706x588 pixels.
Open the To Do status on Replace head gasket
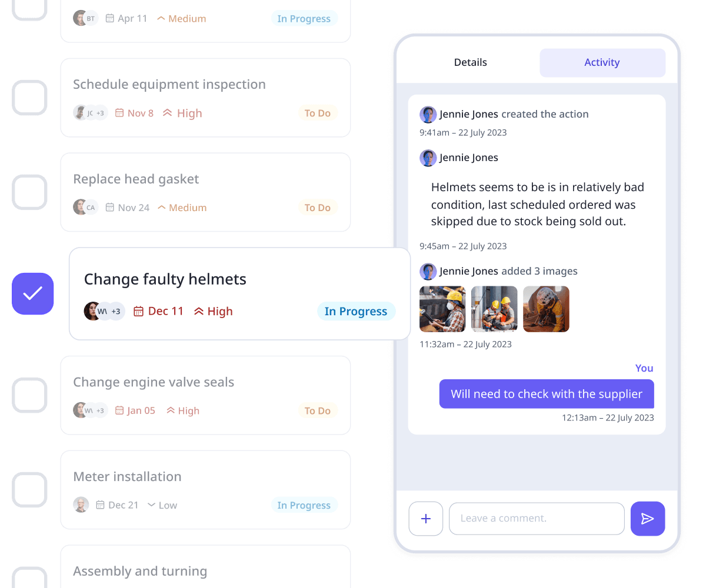[x=318, y=208]
